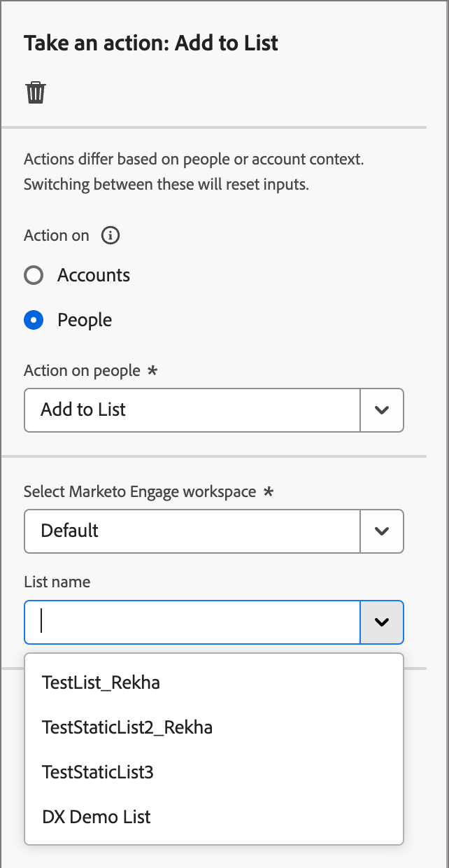The width and height of the screenshot is (449, 868).
Task: Expand the Action on people dropdown arrow
Action: tap(381, 409)
